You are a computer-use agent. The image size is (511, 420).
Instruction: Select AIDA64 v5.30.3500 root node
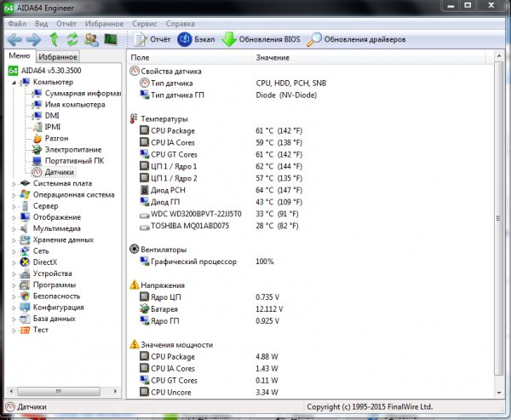[45, 71]
